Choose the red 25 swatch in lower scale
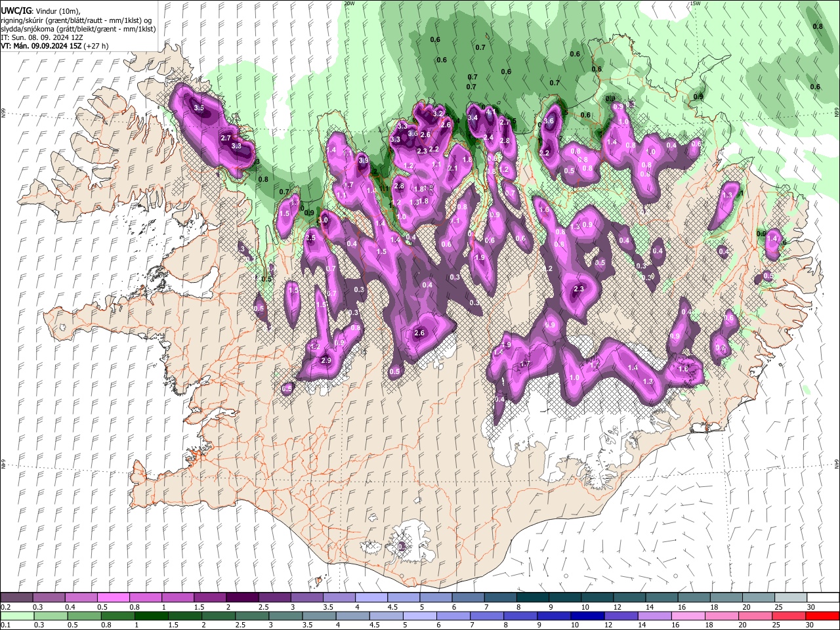The image size is (840, 630). [788, 616]
